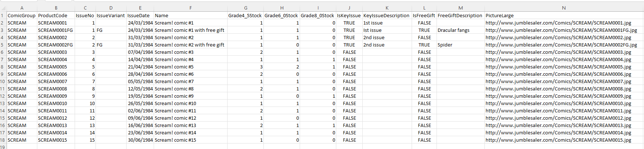The height and width of the screenshot is (149, 644).
Task: Select the Grade8_0Stock header cell
Action: [318, 15]
